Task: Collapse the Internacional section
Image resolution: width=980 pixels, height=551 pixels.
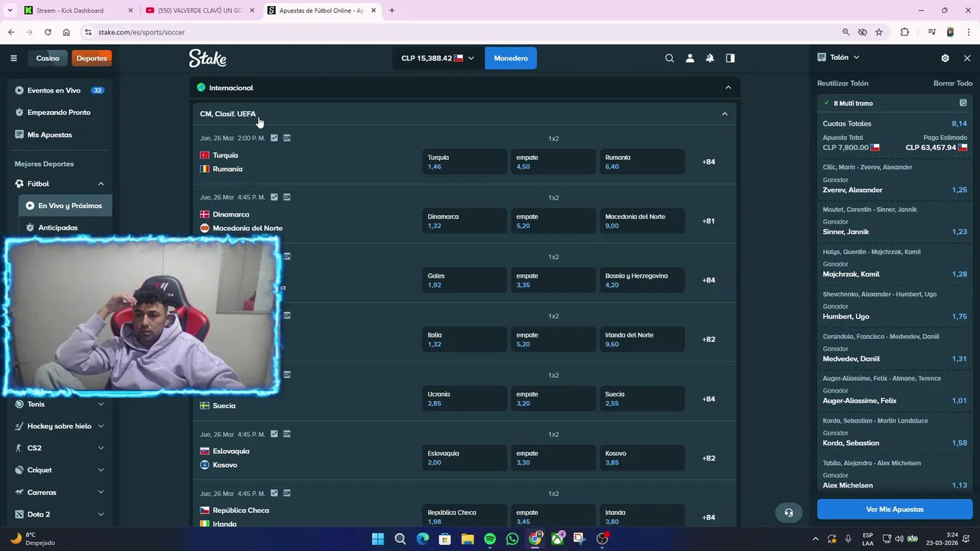Action: 728,87
